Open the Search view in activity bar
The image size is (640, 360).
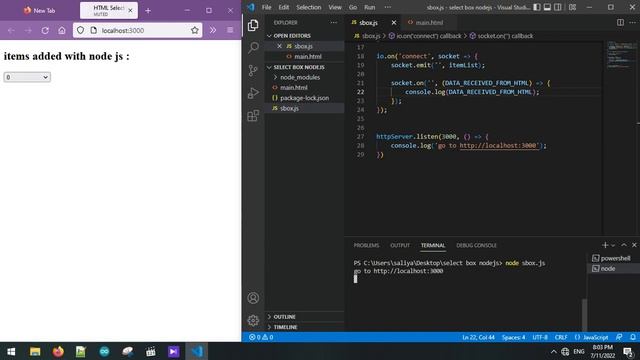(253, 48)
